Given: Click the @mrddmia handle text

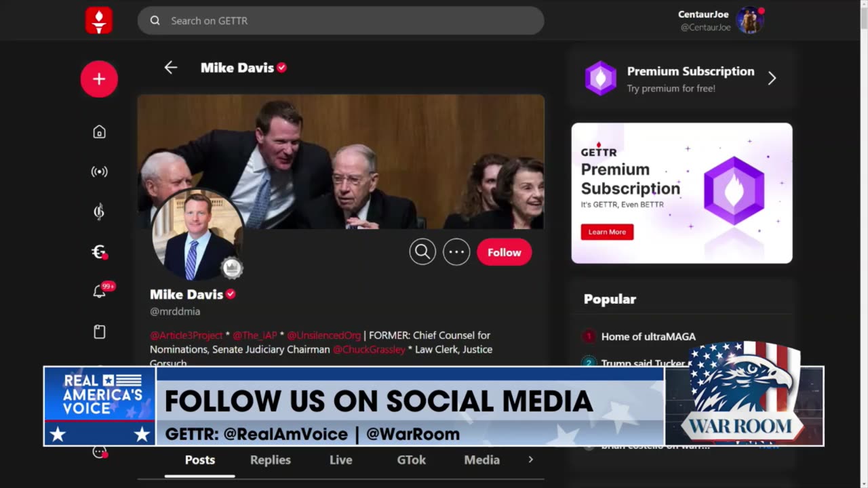Looking at the screenshot, I should click(175, 312).
